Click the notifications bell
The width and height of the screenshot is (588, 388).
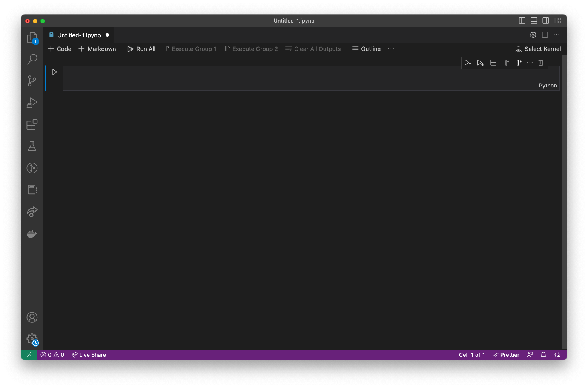pyautogui.click(x=543, y=354)
